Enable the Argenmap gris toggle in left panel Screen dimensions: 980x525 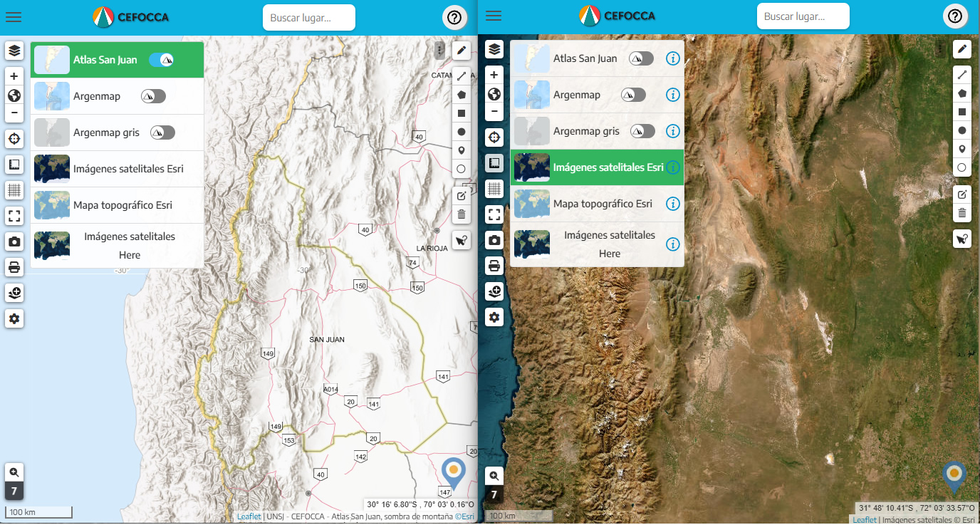point(162,132)
